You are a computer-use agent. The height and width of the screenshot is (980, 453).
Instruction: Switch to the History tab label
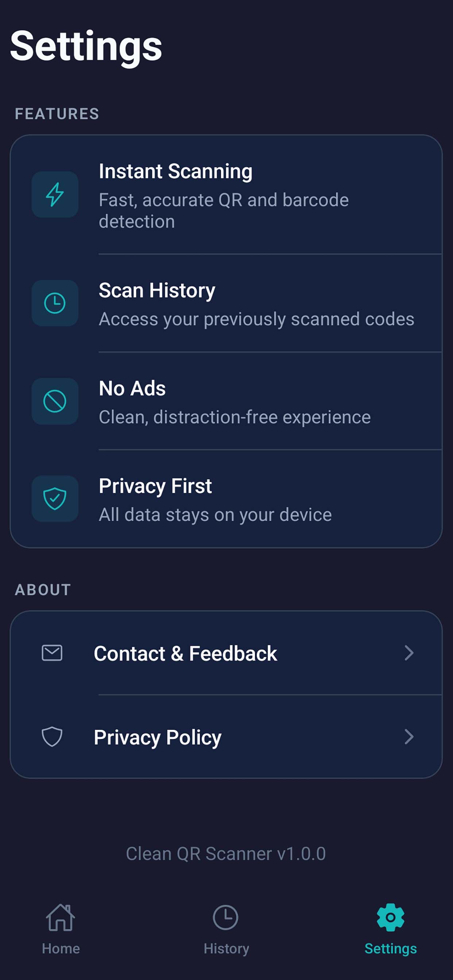226,948
